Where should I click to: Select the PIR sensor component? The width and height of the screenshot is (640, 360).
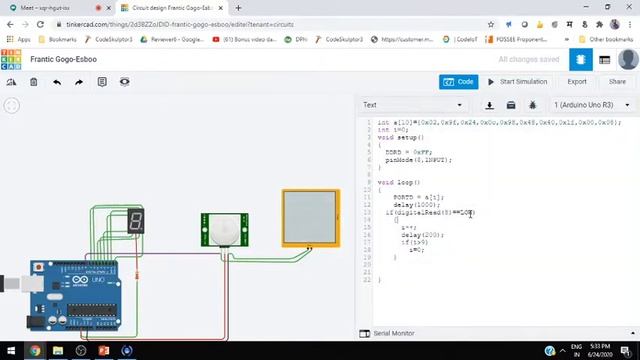(x=224, y=230)
